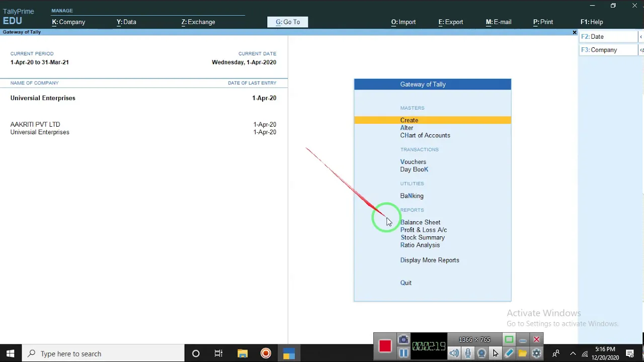Click the current period 1-Apr-20 to 31-Mar-21

[39, 62]
